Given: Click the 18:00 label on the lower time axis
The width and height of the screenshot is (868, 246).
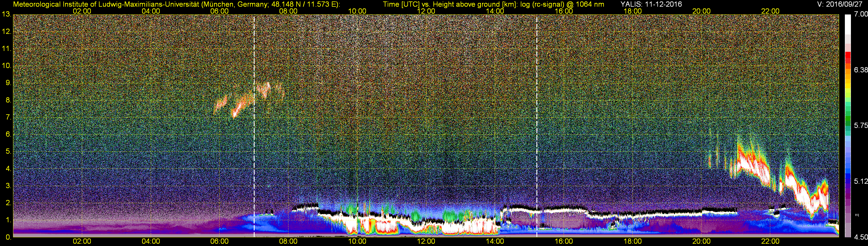Looking at the screenshot, I should pyautogui.click(x=632, y=242).
